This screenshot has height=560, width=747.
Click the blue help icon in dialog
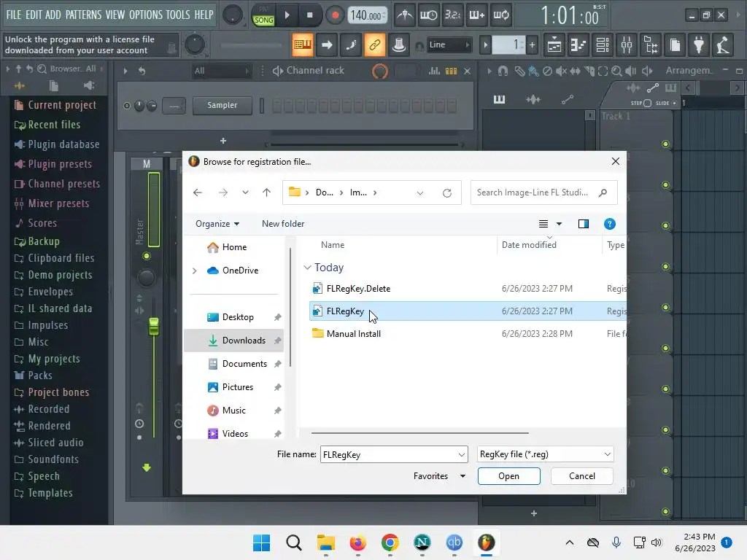tap(609, 224)
